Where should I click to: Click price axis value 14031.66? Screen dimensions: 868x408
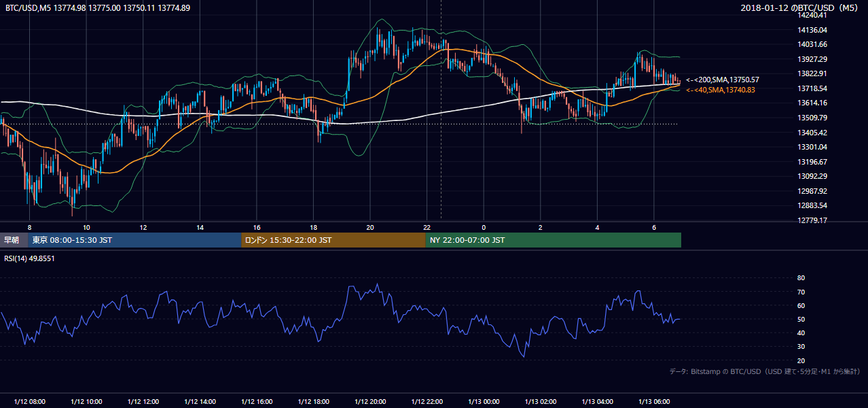812,44
